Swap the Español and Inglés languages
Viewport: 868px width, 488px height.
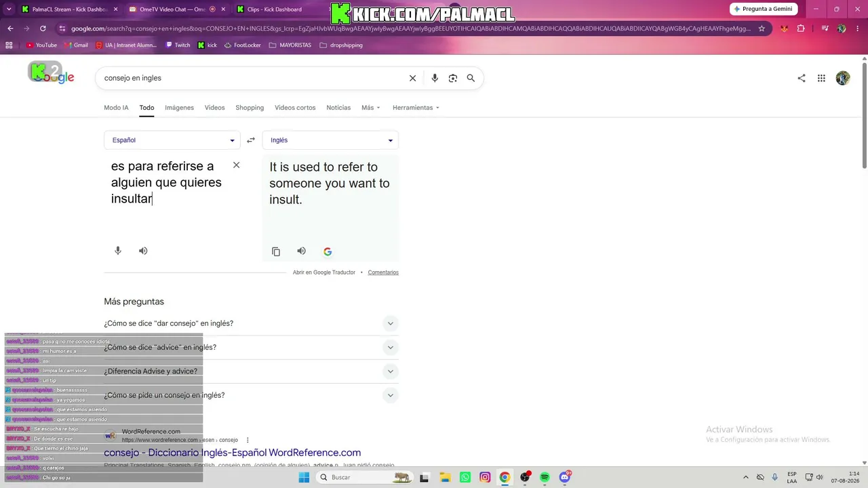(x=251, y=140)
